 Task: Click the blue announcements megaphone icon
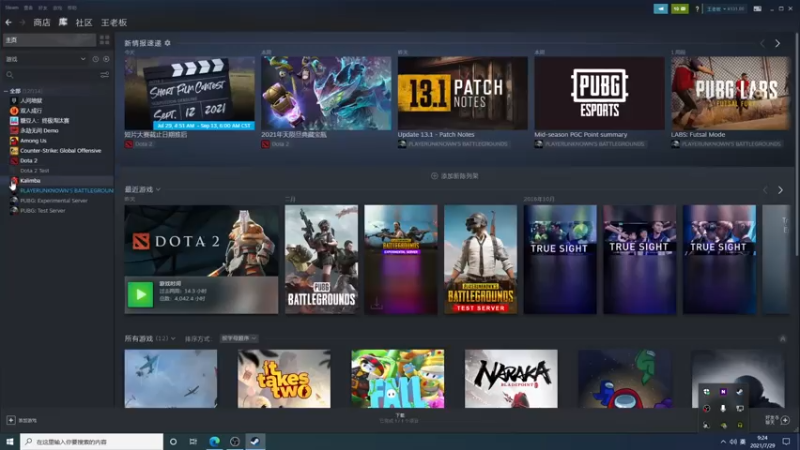661,9
